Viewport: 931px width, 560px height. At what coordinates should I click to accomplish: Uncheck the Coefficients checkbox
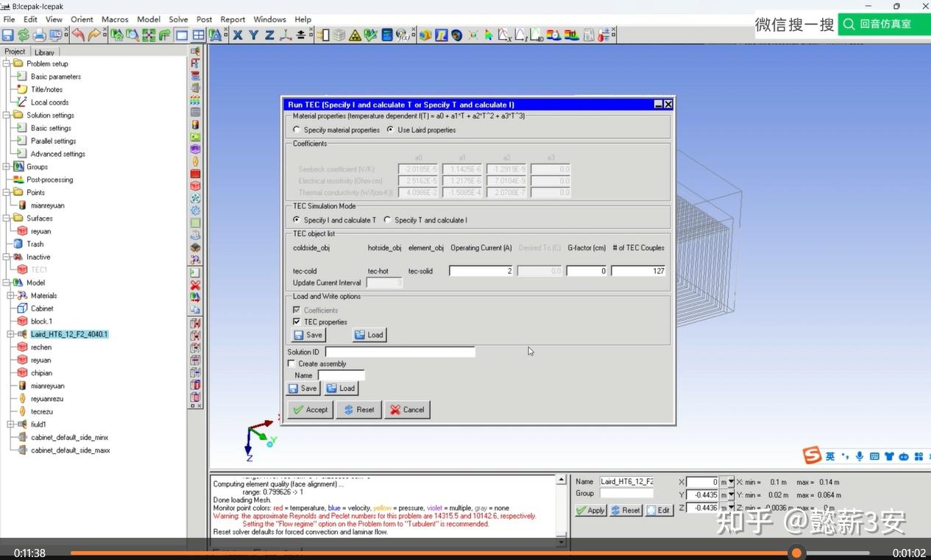298,310
